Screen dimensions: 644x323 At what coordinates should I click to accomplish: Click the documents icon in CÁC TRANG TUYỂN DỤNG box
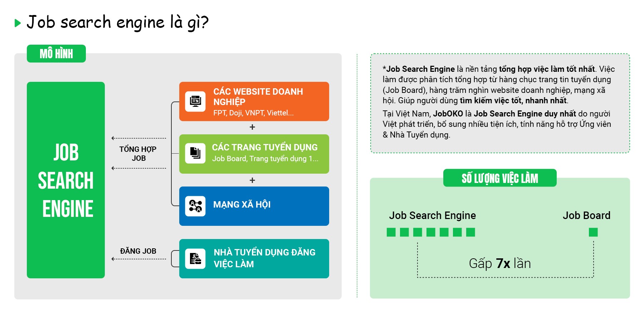(x=195, y=153)
